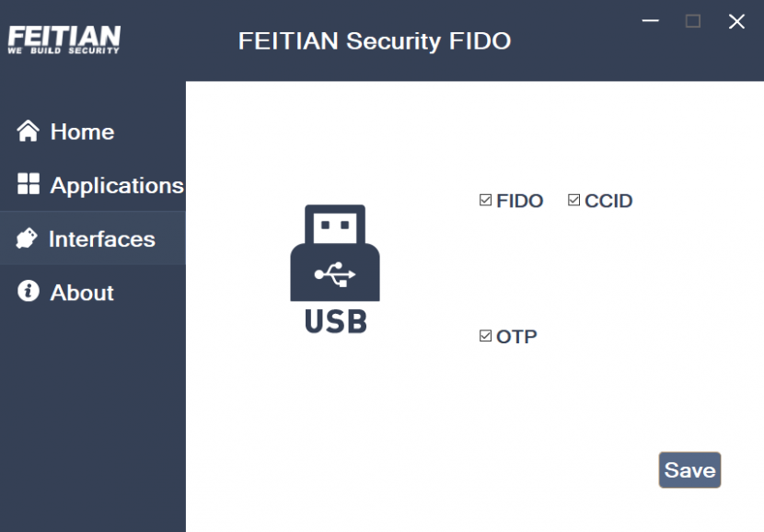Click the minimize icon in title bar
The height and width of the screenshot is (532, 764).
650,20
